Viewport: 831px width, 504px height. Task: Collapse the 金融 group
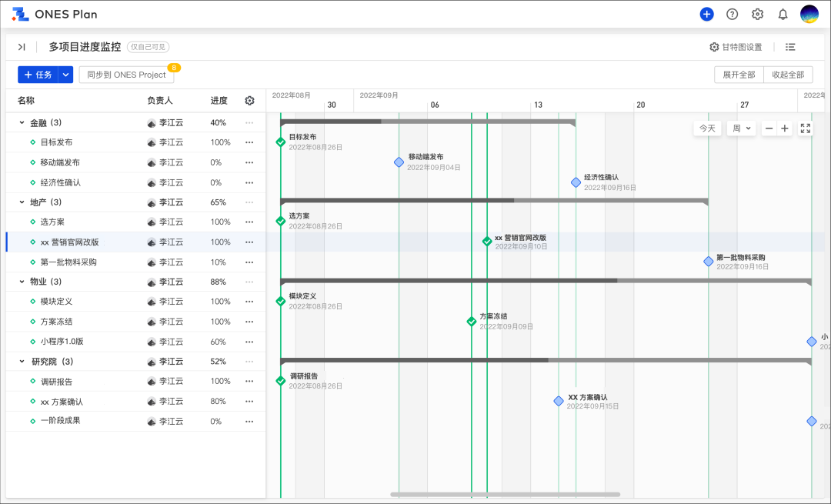point(22,122)
